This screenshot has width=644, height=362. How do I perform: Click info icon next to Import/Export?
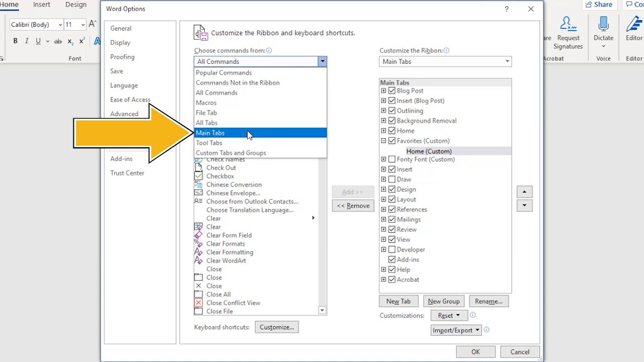pyautogui.click(x=487, y=330)
